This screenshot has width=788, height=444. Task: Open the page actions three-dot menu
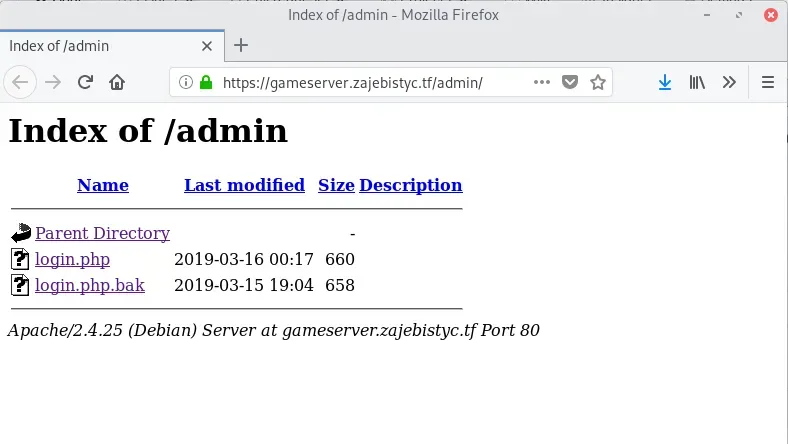coord(541,82)
